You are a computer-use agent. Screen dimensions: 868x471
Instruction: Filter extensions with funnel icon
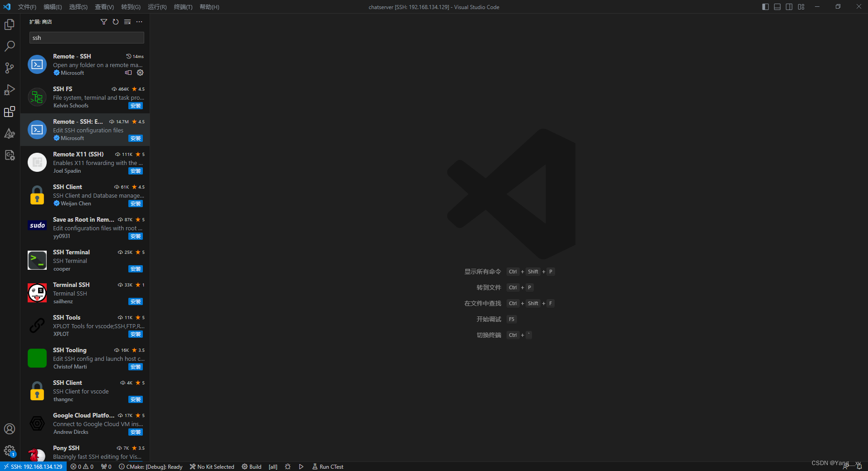[x=104, y=22]
